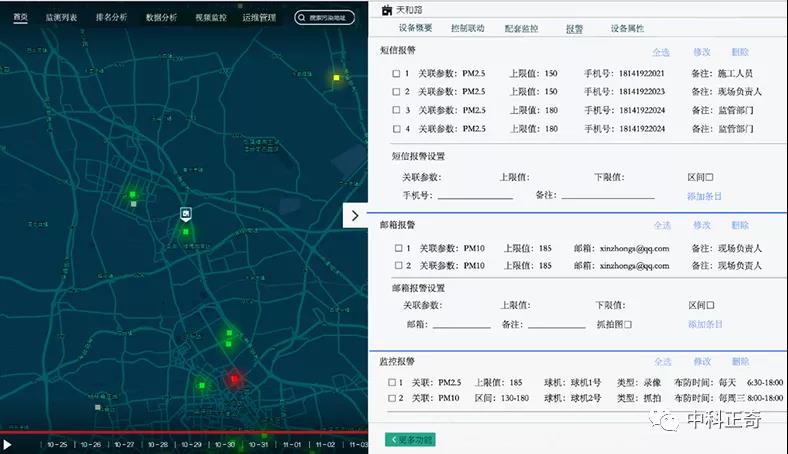Jump to 10-30 on the timeline

tap(225, 444)
